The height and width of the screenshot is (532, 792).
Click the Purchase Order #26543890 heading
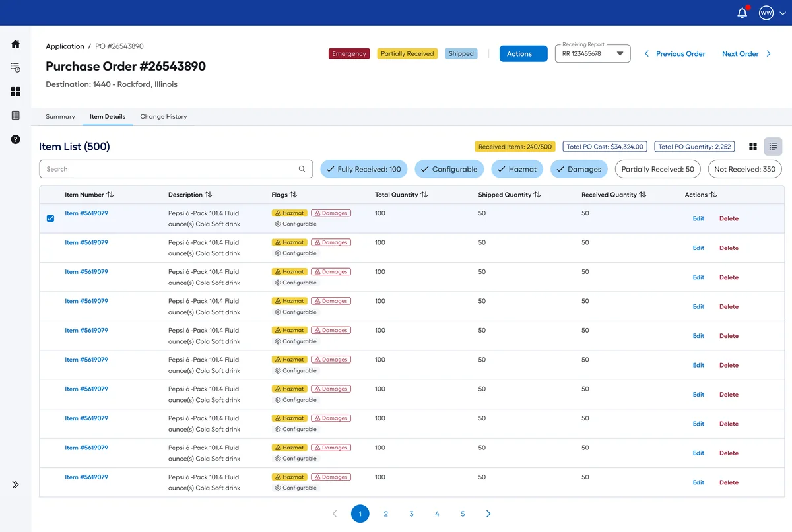(125, 66)
